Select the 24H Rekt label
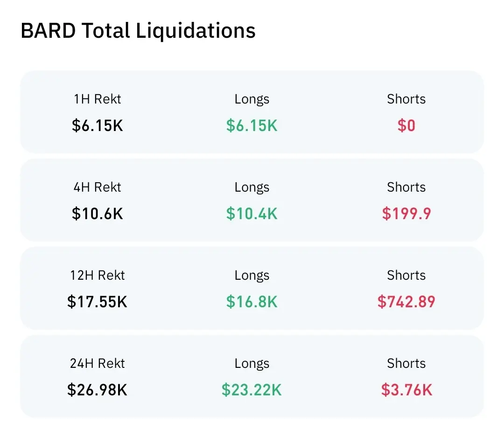This screenshot has width=504, height=435. (98, 363)
